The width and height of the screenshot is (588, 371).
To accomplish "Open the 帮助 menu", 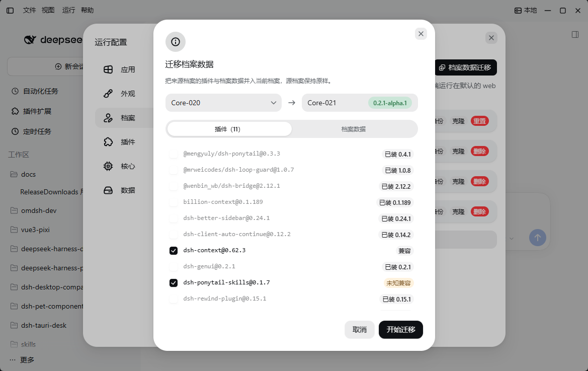I will (88, 10).
